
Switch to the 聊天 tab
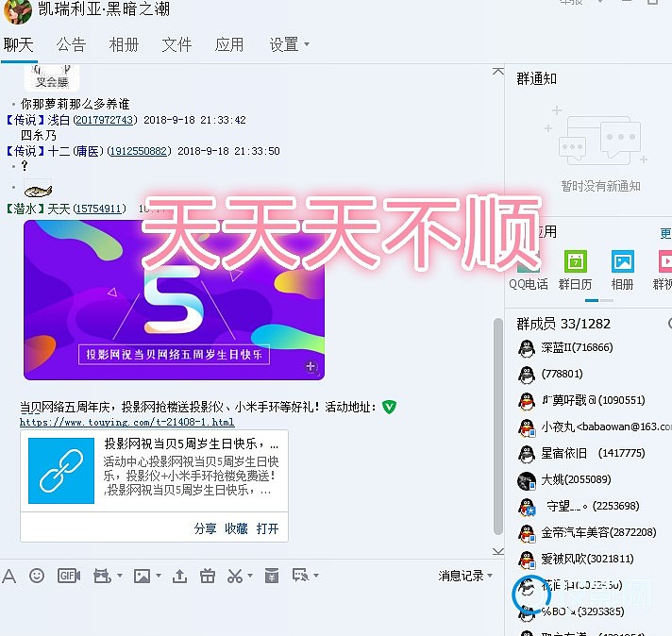[x=19, y=44]
